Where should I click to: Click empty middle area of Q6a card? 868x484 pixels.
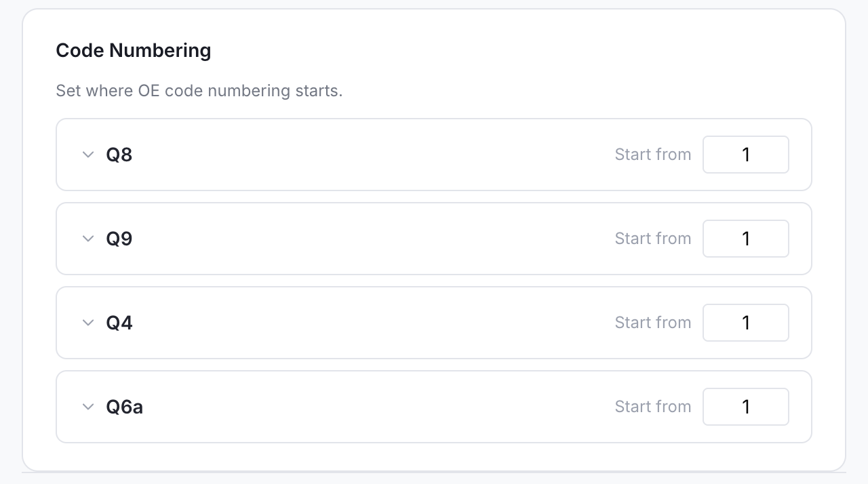373,407
